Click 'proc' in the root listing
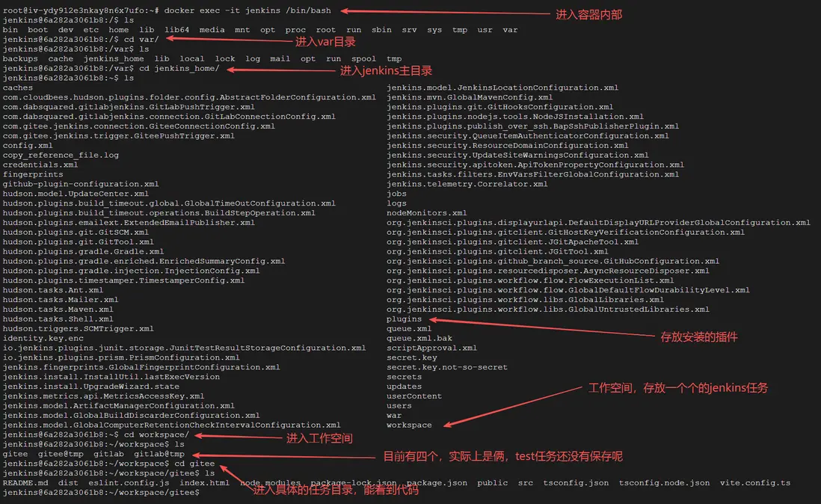821x504 pixels. [295, 30]
